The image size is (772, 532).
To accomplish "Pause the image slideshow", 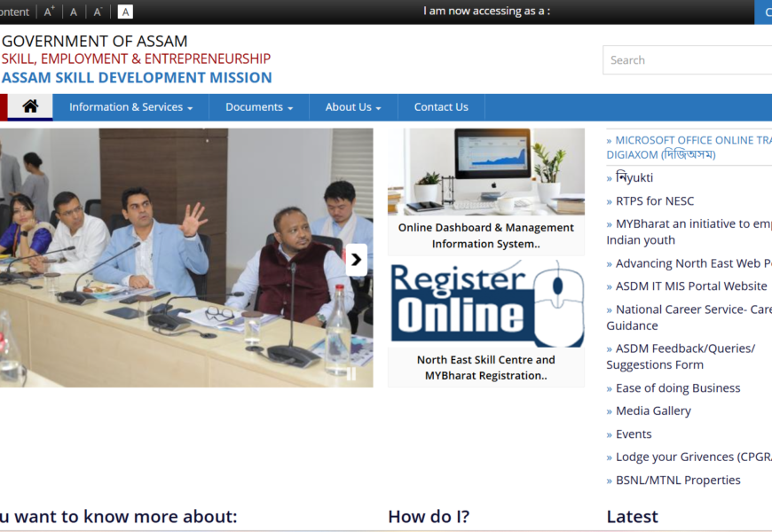I will click(351, 373).
